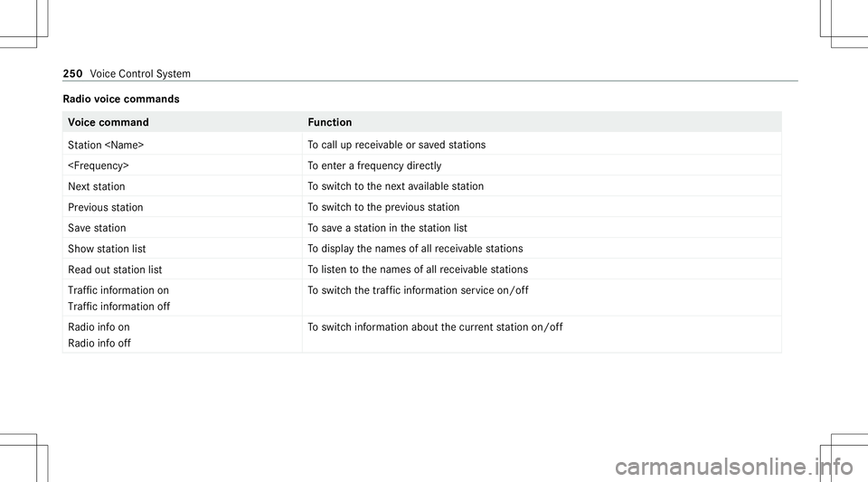Select the "<Frequency>" command cell
Viewport: 868px width, 482px height.
98,166
